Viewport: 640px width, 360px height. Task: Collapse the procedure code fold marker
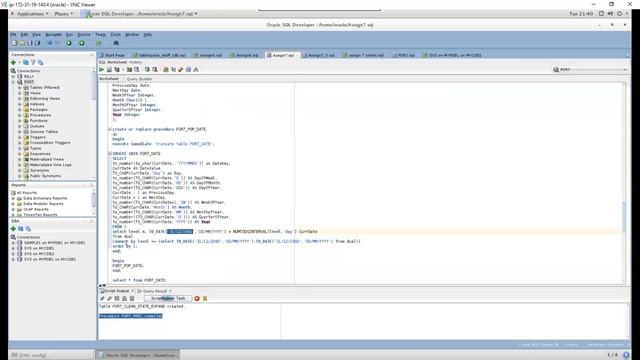[109, 129]
